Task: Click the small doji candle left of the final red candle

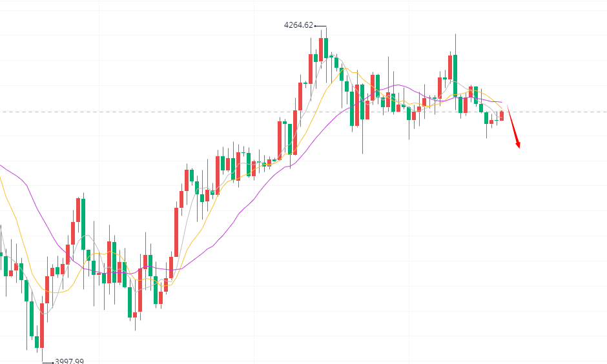Action: (x=497, y=120)
